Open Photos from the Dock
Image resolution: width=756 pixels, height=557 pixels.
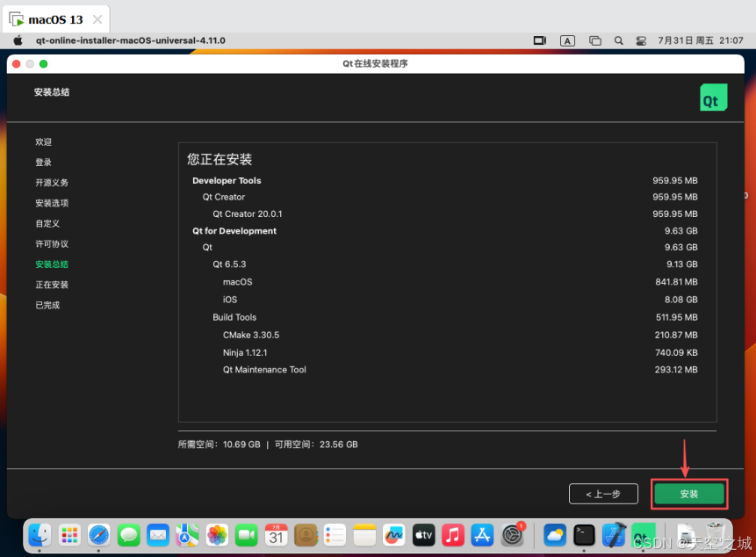(217, 535)
